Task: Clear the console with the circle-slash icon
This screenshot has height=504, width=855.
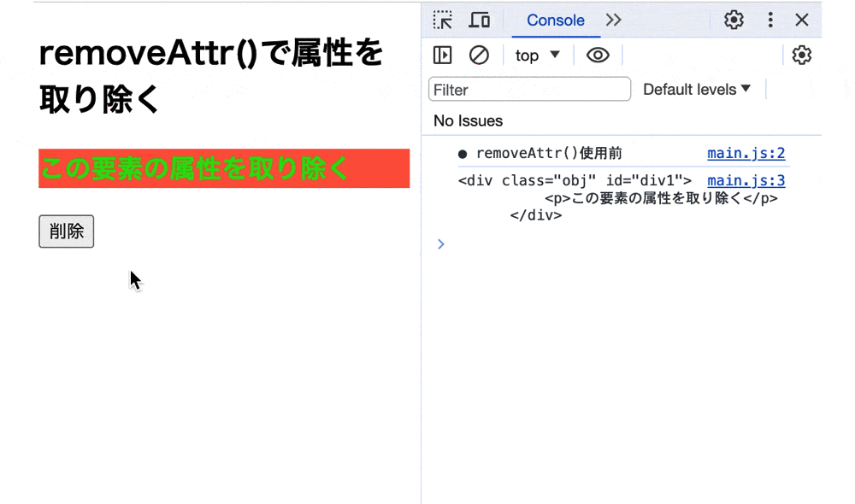Action: (x=479, y=55)
